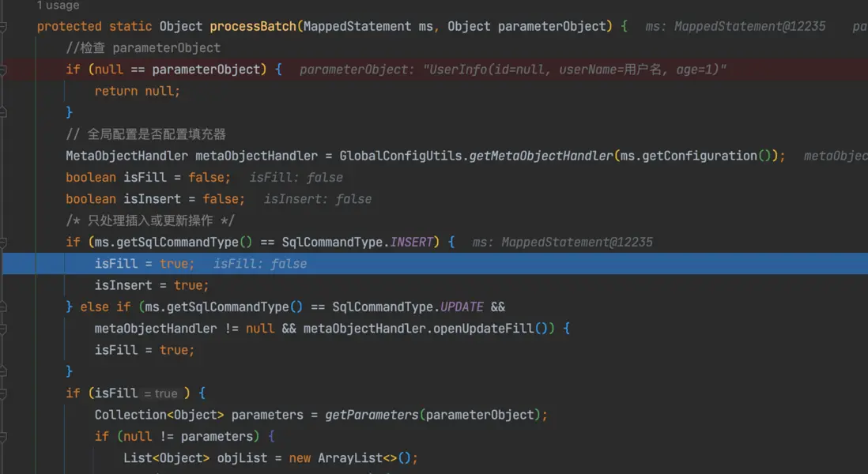The image size is (868, 474).
Task: Click the getMetaObjectHandler method call
Action: click(542, 156)
